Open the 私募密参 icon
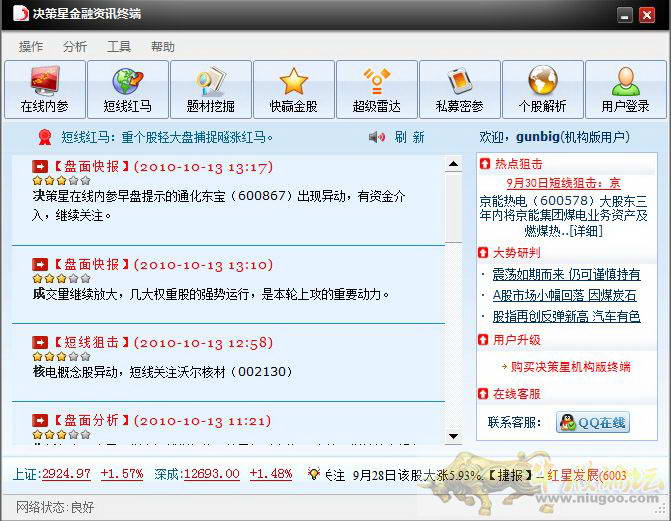Image resolution: width=671 pixels, height=521 pixels. pyautogui.click(x=460, y=89)
